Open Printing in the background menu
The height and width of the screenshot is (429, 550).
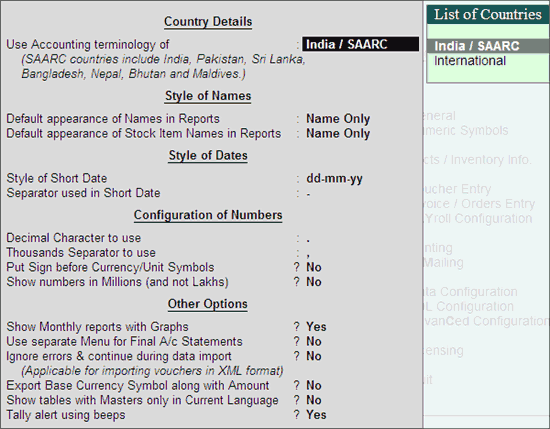tap(438, 248)
